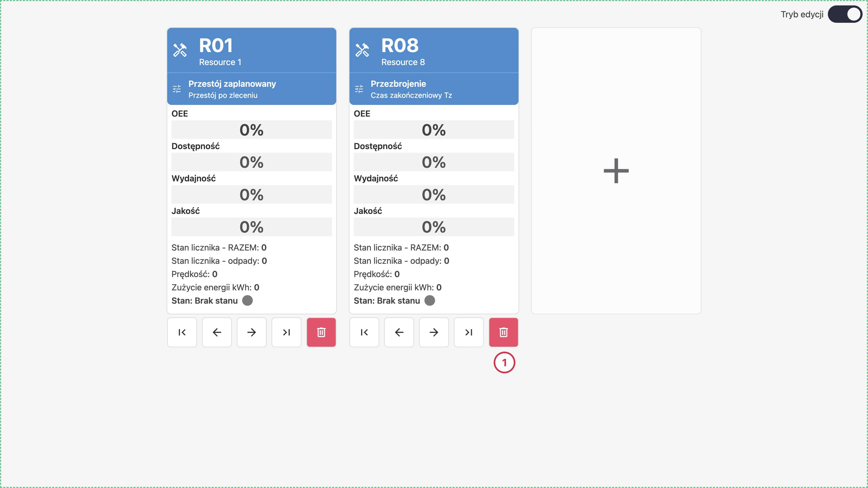The width and height of the screenshot is (868, 488).
Task: Move R08 card to last position
Action: click(469, 332)
